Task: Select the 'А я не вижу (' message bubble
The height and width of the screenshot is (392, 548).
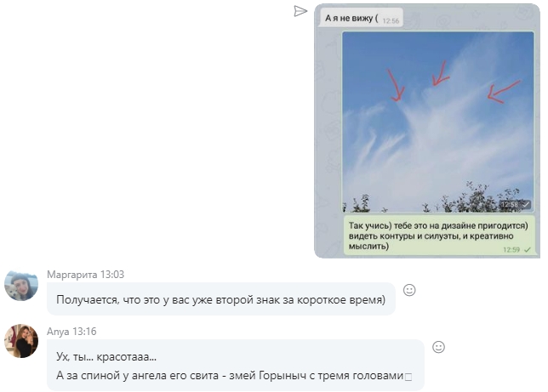Action: coord(362,18)
